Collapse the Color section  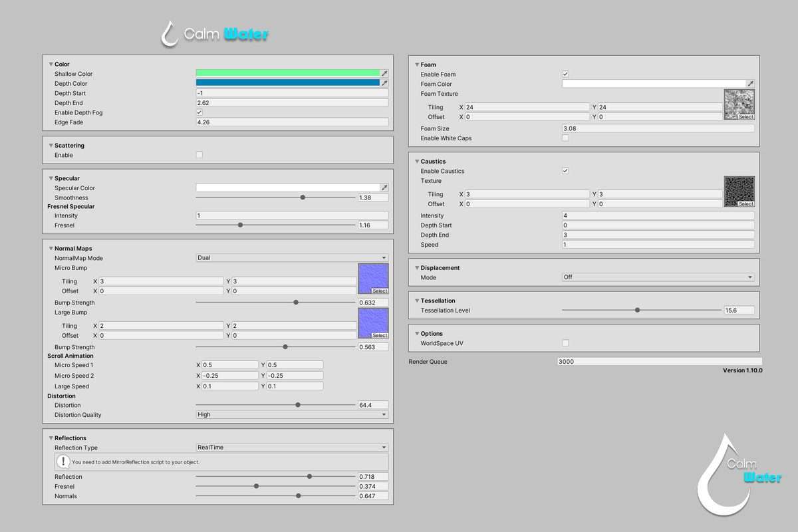pyautogui.click(x=51, y=65)
